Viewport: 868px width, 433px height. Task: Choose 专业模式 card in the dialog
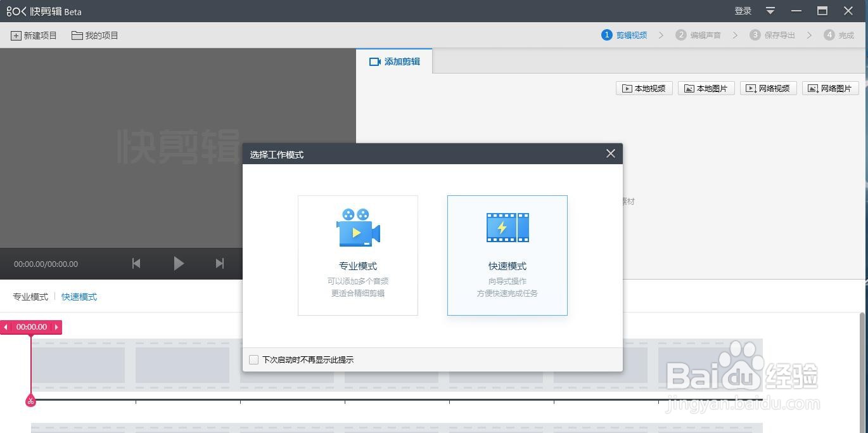(358, 255)
